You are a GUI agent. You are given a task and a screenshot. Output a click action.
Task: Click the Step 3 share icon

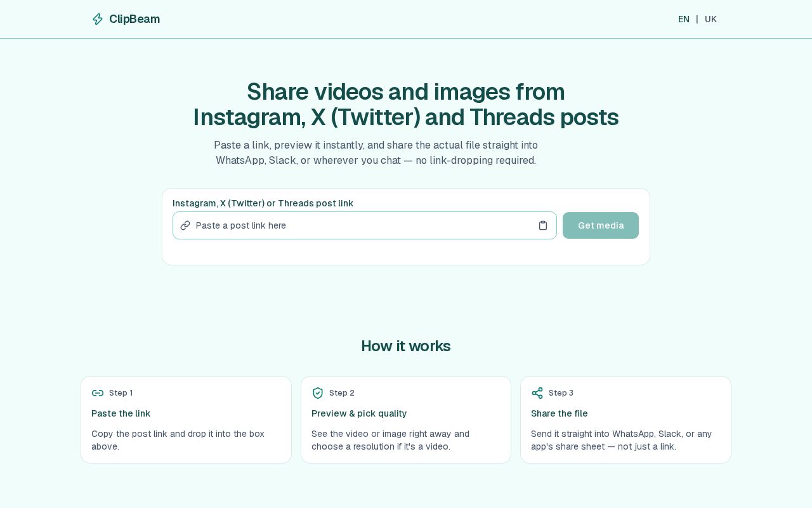pyautogui.click(x=537, y=393)
